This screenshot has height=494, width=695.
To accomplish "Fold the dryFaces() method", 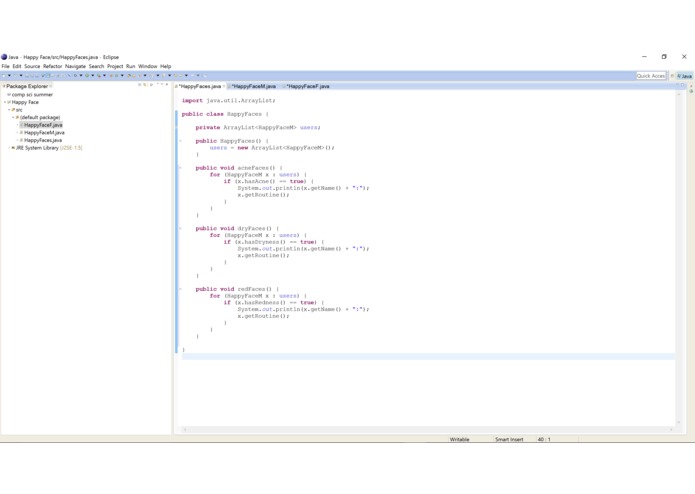I will [180, 229].
